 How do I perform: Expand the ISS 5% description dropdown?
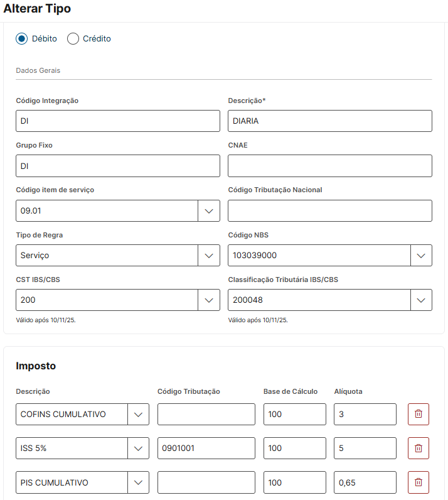tap(138, 448)
